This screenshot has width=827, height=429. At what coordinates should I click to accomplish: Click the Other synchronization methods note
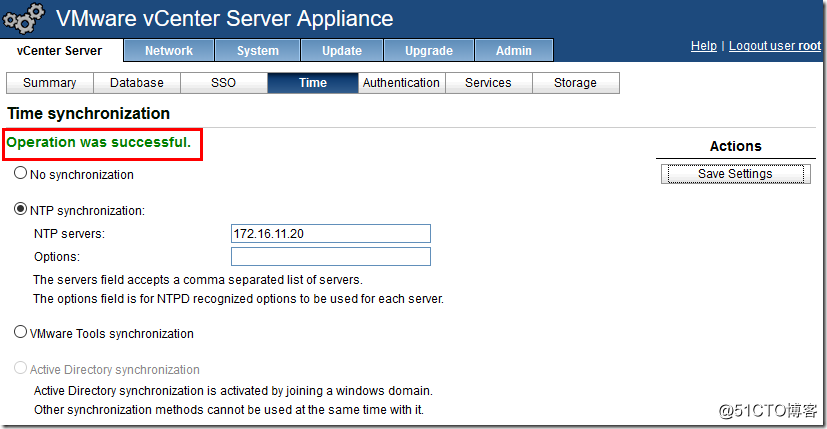click(x=229, y=410)
